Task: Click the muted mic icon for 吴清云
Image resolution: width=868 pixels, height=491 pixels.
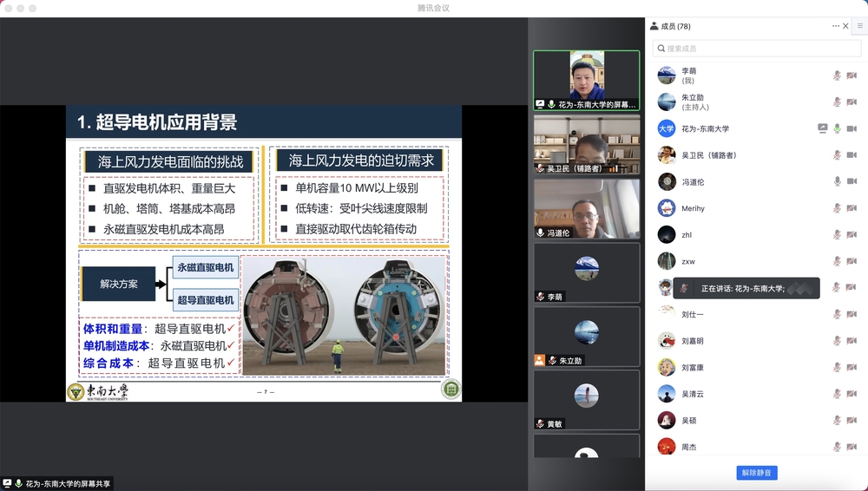Action: tap(837, 394)
